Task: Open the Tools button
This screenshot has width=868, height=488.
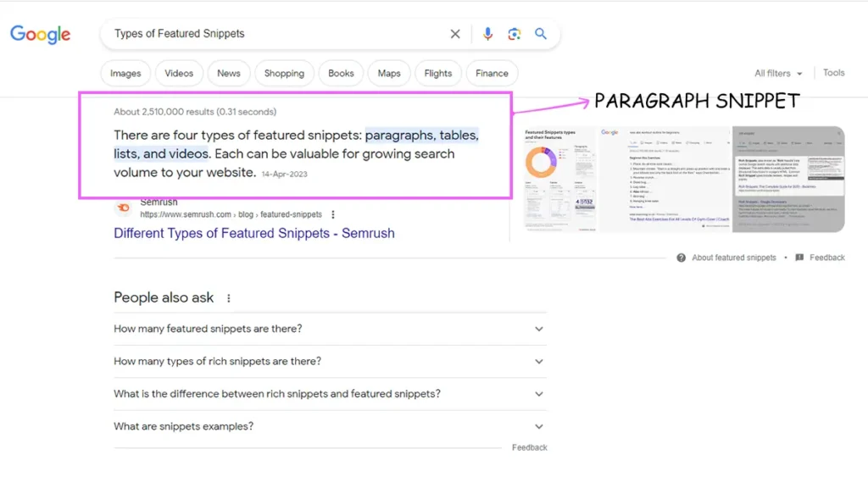Action: click(x=834, y=73)
